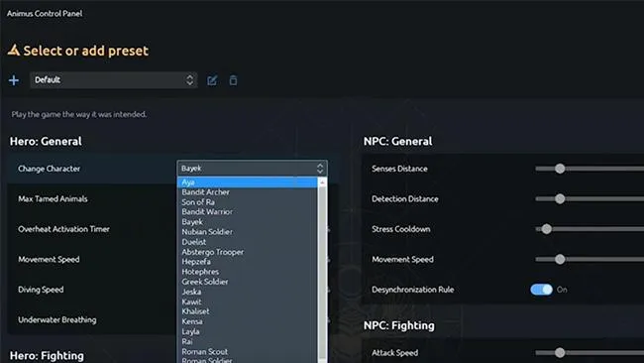Click the NPC Attack Speed slider handle
The image size is (644, 363).
[560, 353]
